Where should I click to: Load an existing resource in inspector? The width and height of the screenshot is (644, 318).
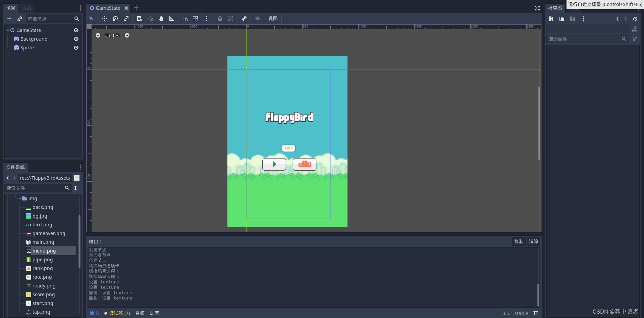(562, 19)
